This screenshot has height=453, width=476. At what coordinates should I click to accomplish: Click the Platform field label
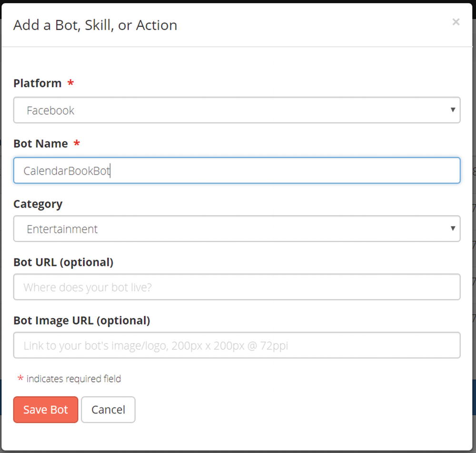pos(38,83)
